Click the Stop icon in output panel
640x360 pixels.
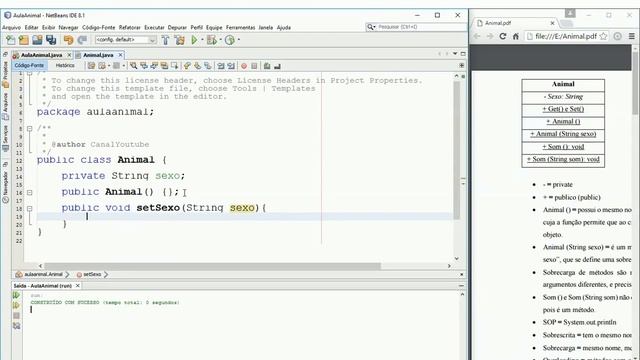click(x=16, y=316)
